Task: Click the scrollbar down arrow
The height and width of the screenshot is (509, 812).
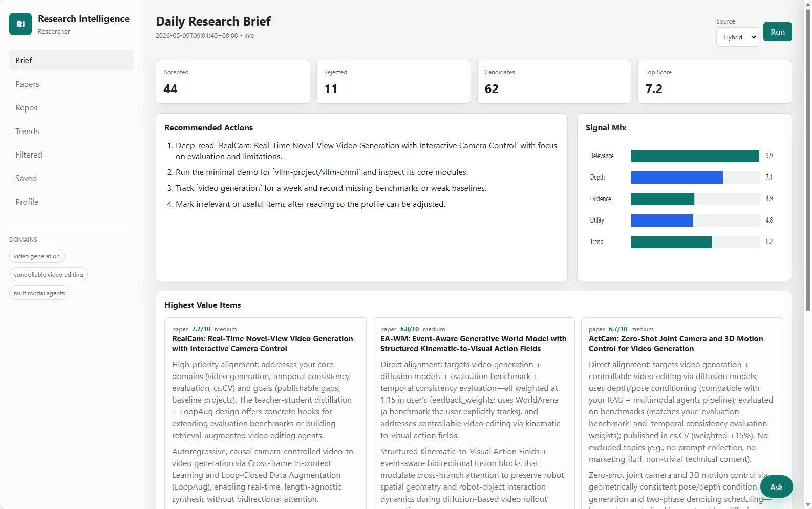Action: (x=808, y=505)
